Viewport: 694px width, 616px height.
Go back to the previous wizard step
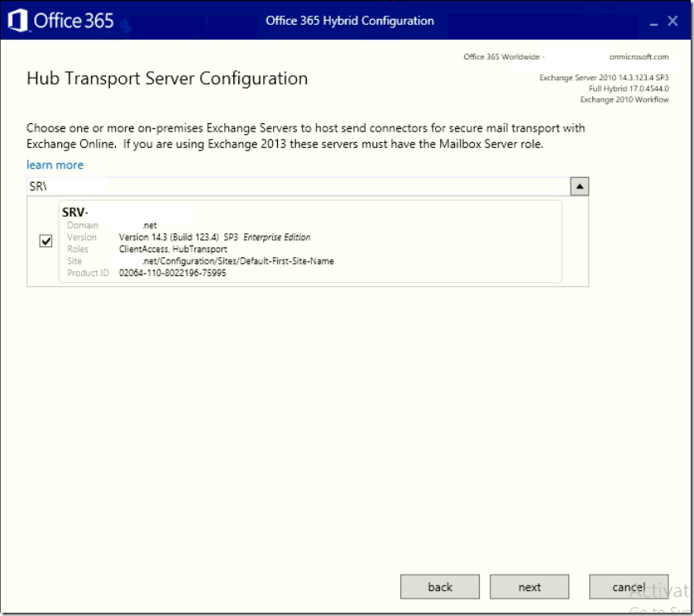click(x=440, y=587)
